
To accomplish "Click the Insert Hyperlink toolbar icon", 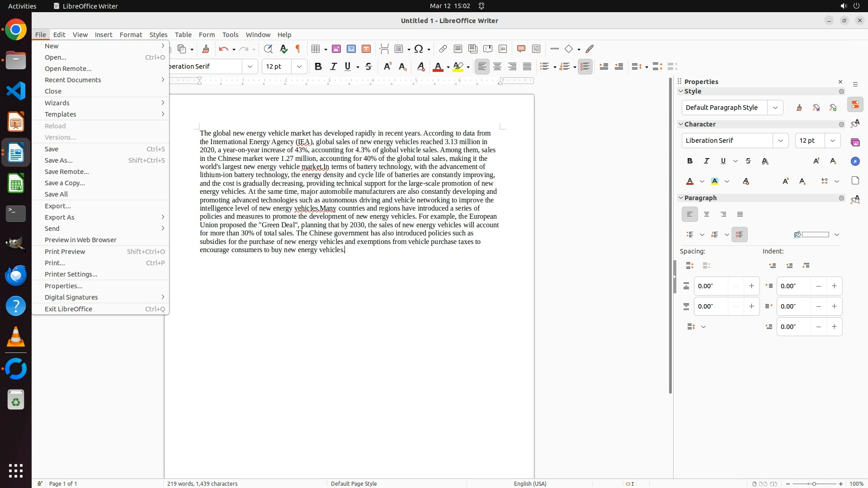I will [x=443, y=49].
